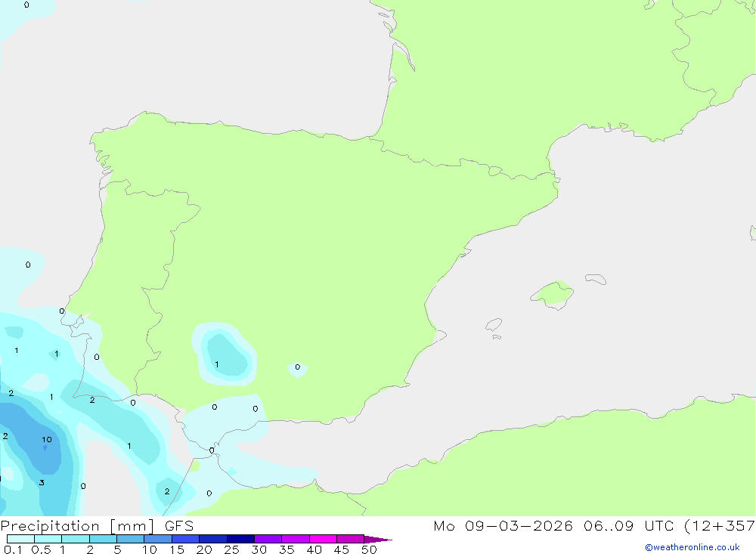Click the 1–2 mm legend color swatch

coord(76,539)
